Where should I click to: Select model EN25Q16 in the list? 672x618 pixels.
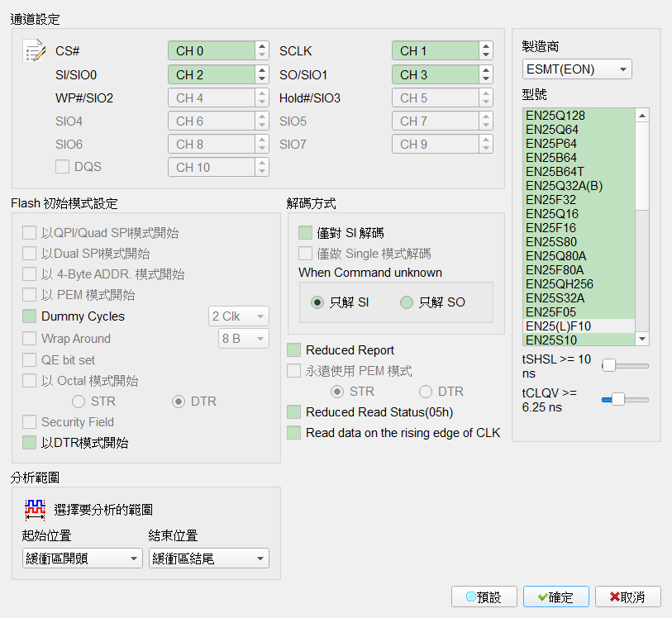(579, 214)
